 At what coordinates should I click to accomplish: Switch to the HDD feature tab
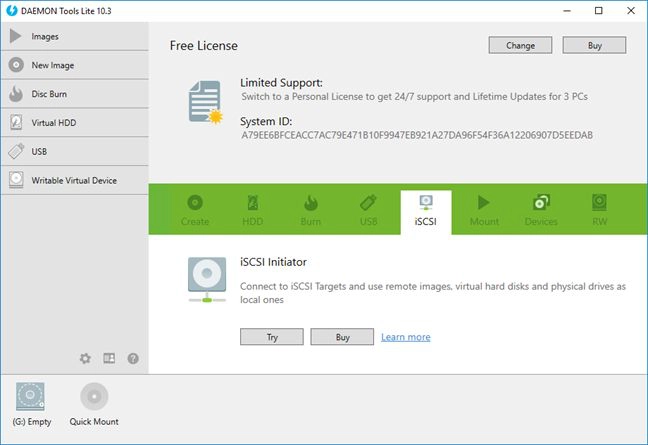coord(253,211)
